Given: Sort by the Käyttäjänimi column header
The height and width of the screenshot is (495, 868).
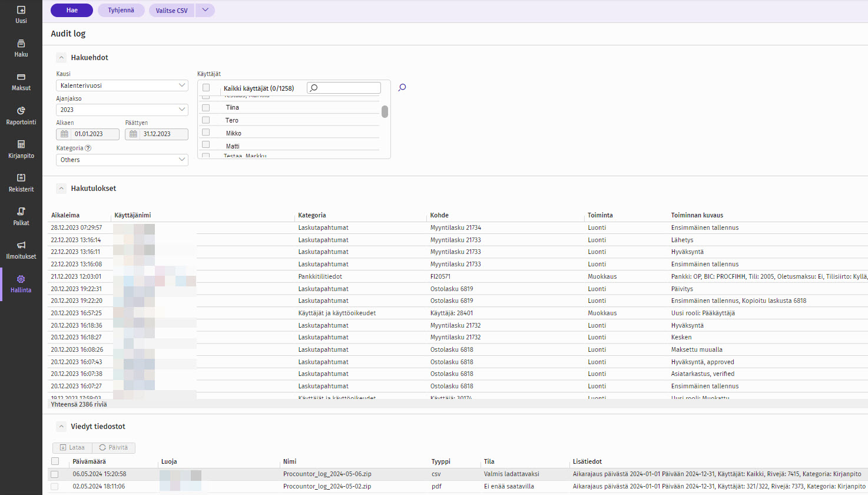Looking at the screenshot, I should (132, 215).
